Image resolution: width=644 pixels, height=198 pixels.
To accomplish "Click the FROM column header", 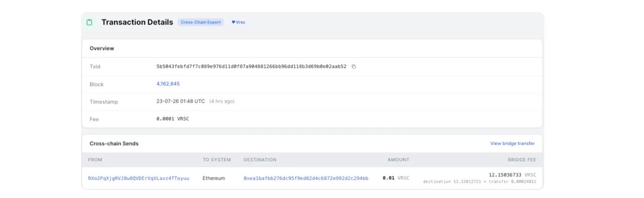I will click(x=95, y=160).
